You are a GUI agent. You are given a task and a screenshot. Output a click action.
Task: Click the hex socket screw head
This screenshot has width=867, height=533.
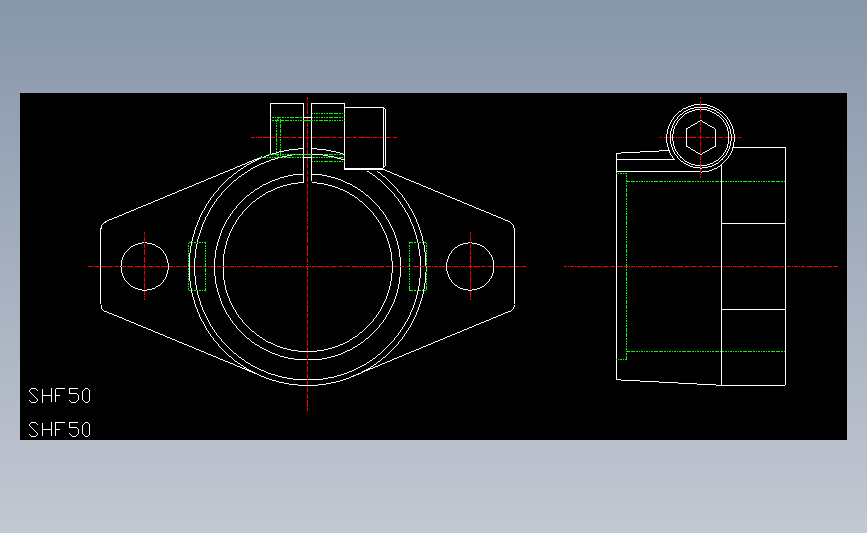coord(701,137)
